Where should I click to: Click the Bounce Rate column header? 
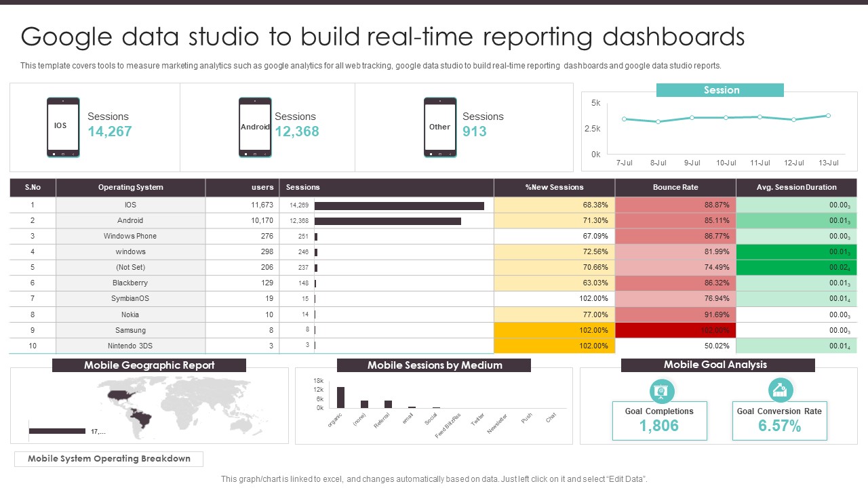click(675, 188)
